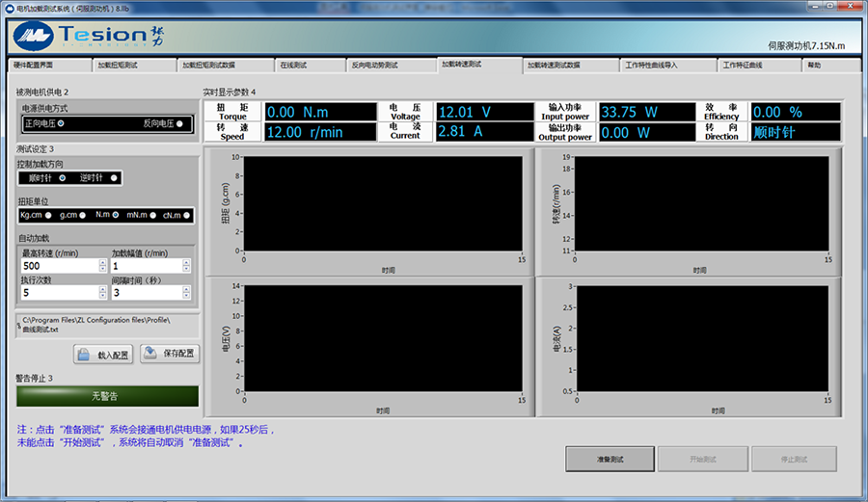Viewport: 868px width, 502px height.
Task: Click the green 无警告 warning status bar
Action: click(x=106, y=396)
